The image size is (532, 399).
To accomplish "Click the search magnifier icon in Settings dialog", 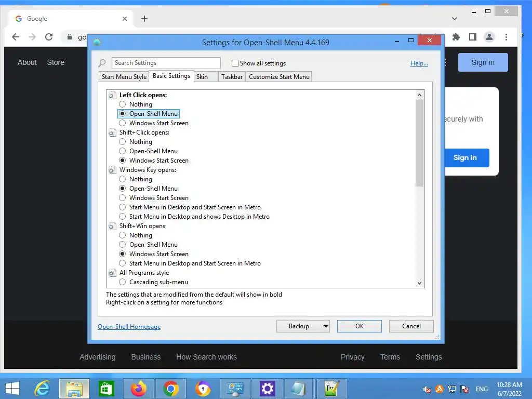I will tap(102, 63).
